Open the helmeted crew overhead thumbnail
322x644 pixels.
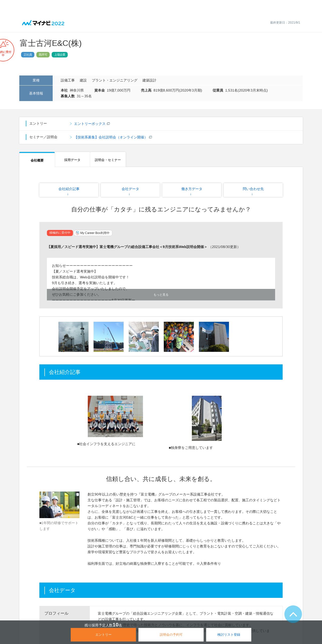179,337
